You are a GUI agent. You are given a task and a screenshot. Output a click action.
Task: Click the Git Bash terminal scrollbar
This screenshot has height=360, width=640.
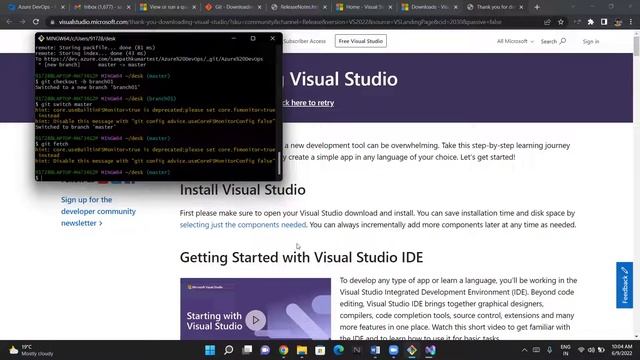280,162
